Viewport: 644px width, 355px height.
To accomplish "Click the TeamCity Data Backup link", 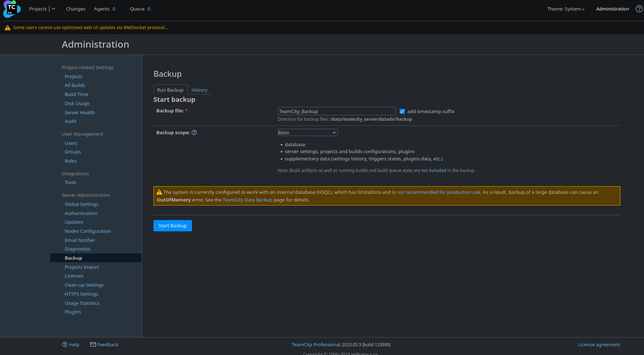I will click(247, 200).
